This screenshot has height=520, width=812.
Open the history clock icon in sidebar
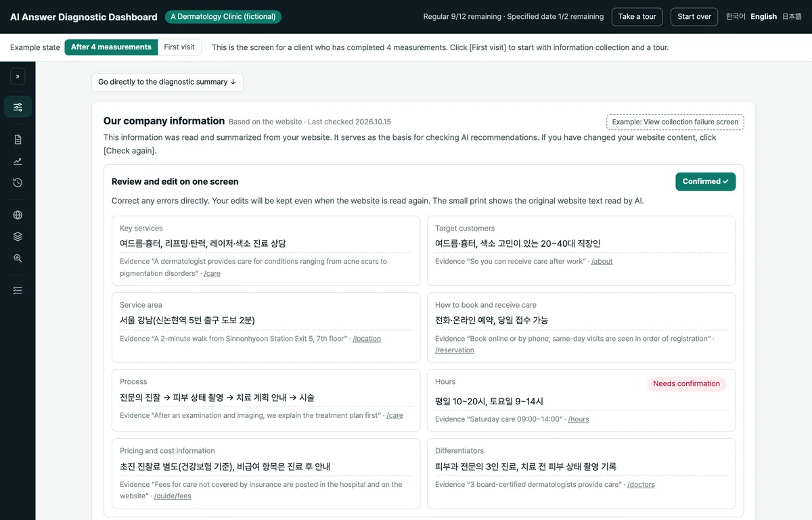(x=18, y=183)
